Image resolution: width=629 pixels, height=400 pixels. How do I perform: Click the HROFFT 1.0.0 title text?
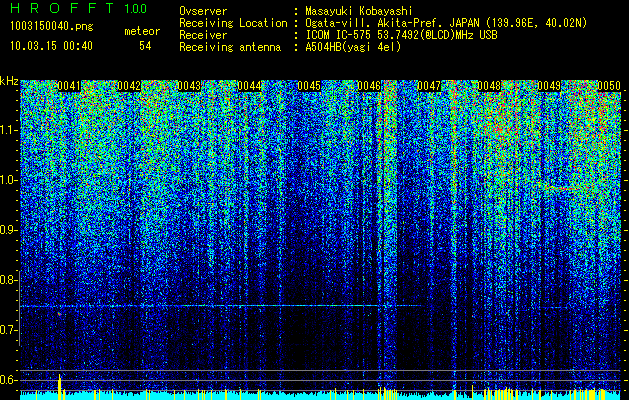coord(79,8)
